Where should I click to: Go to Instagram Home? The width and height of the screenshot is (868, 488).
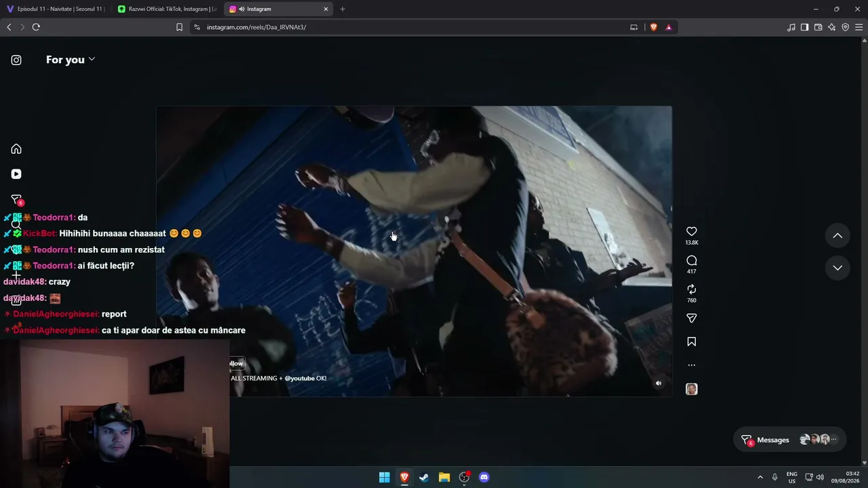16,149
